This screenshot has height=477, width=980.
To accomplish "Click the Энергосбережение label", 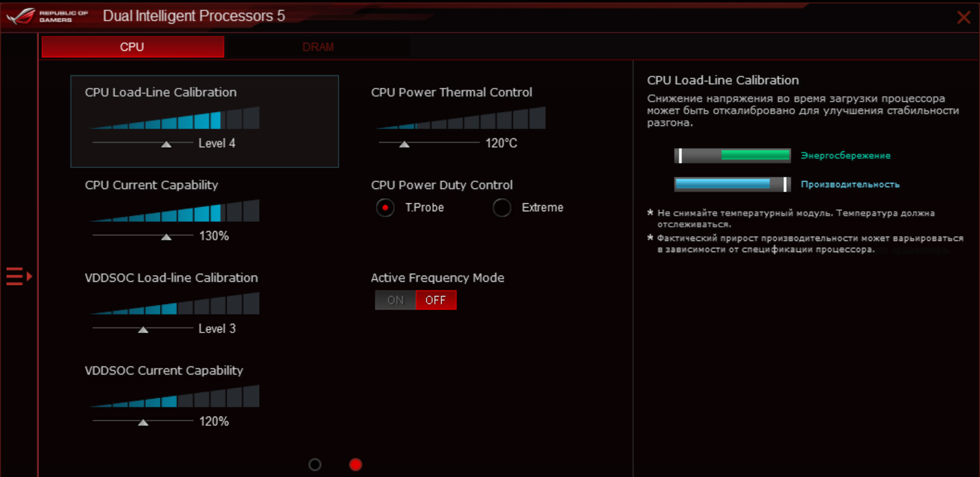I will click(x=845, y=156).
